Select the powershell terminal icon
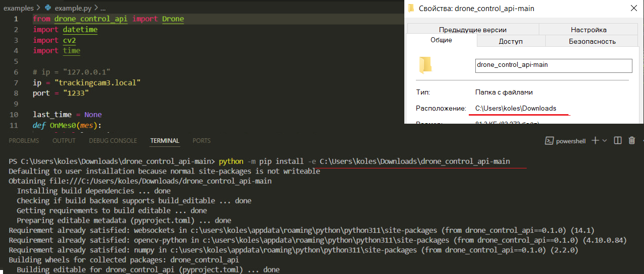Screen dimensions: 644x274 pos(549,141)
